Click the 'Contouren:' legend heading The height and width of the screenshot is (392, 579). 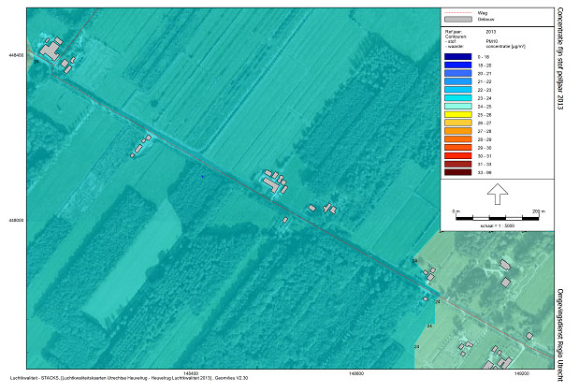tap(456, 36)
